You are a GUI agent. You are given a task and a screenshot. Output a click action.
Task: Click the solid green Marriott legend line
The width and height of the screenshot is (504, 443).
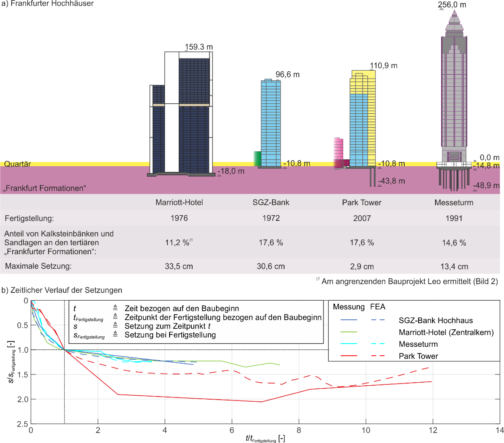click(349, 332)
